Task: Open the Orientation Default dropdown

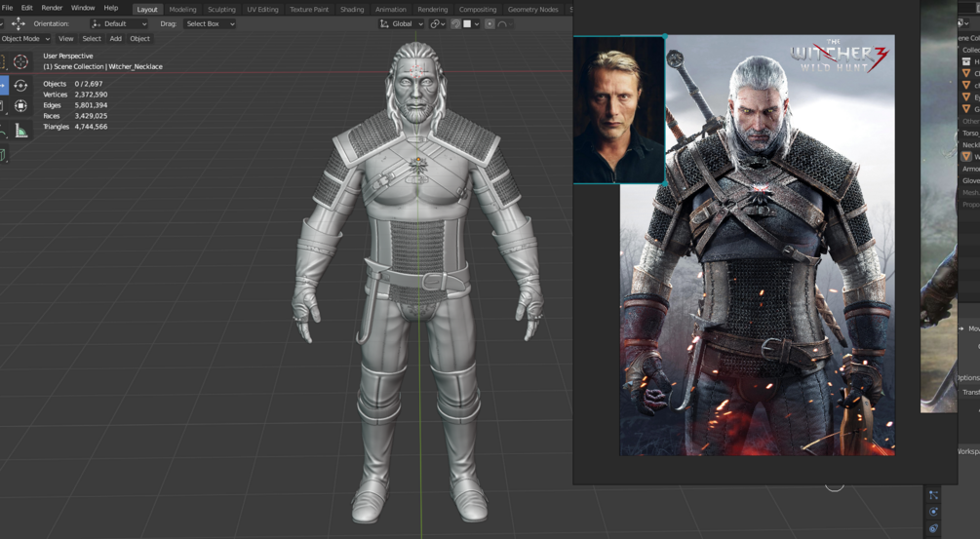Action: tap(119, 23)
